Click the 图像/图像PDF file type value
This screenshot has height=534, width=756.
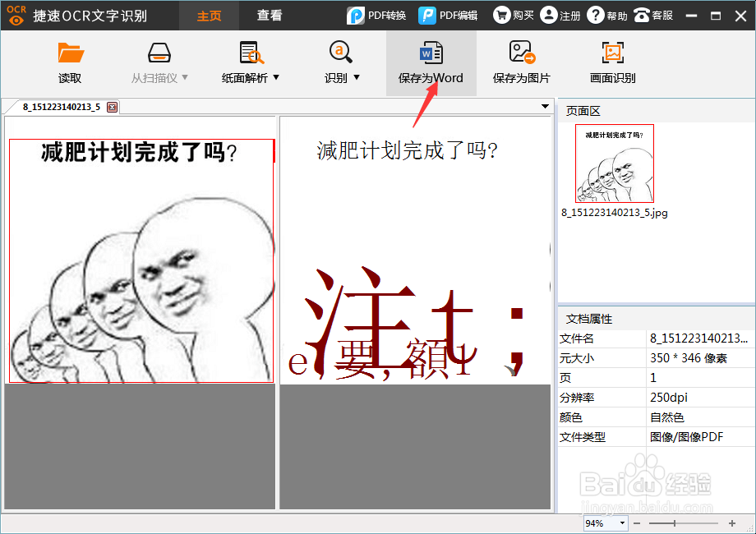point(686,437)
